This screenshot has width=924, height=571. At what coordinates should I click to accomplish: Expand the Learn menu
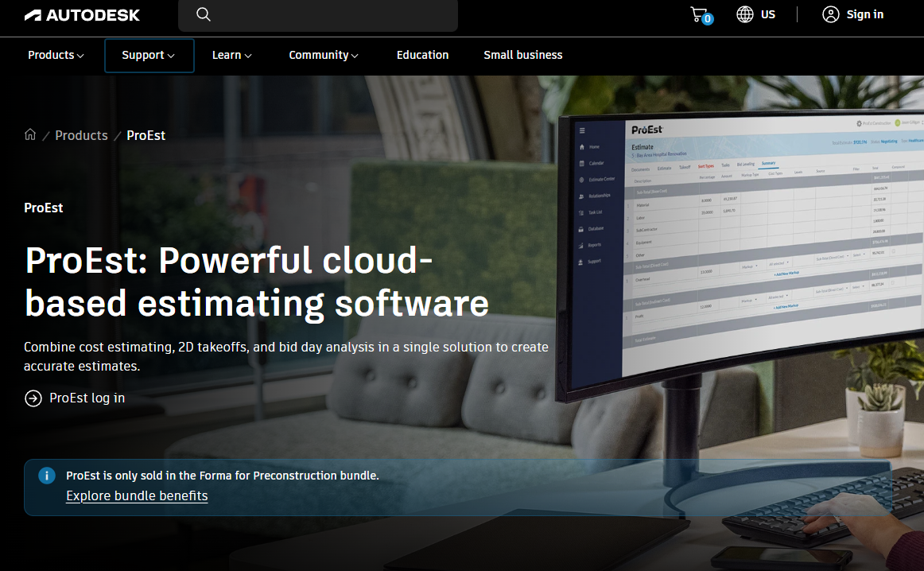point(231,55)
